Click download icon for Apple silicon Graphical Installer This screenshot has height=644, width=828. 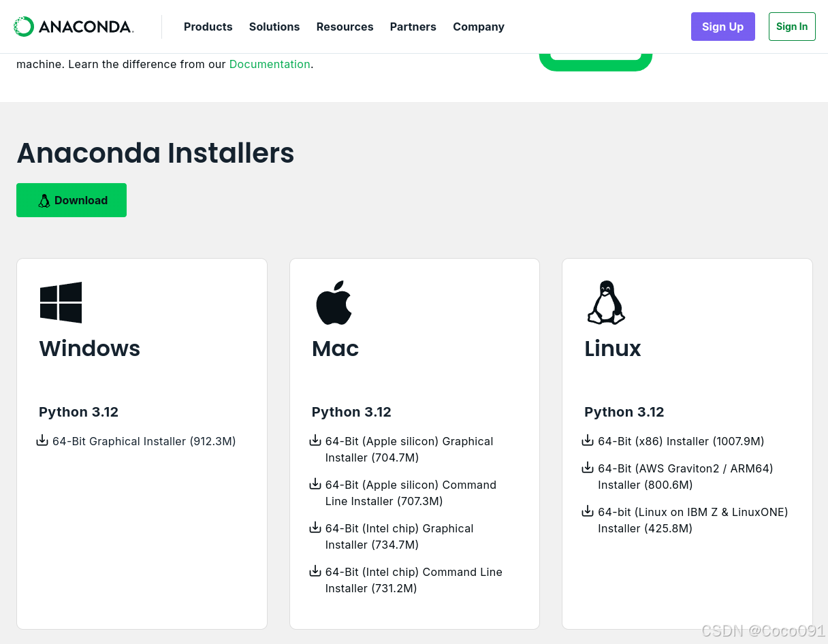[x=315, y=440]
